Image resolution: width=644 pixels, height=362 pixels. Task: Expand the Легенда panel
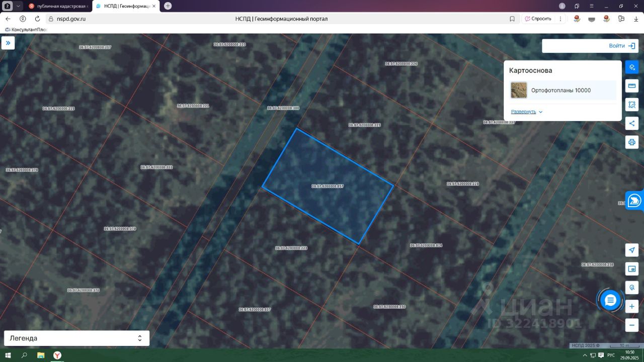[76, 338]
